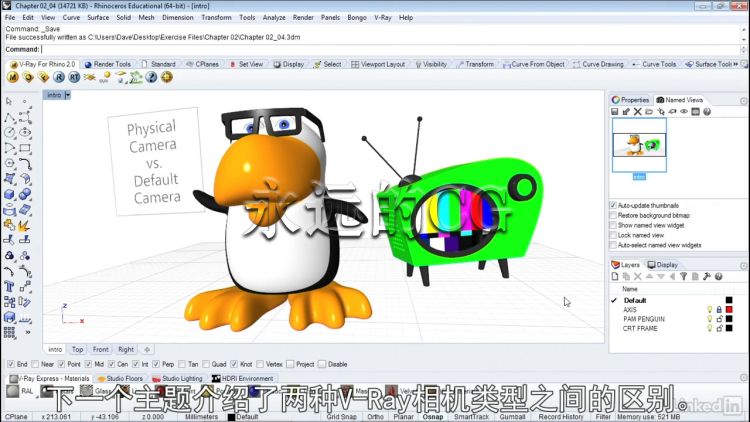Screen dimensions: 750x422
Task: Toggle PAM PENGUIN layer lock icon
Action: [719, 319]
